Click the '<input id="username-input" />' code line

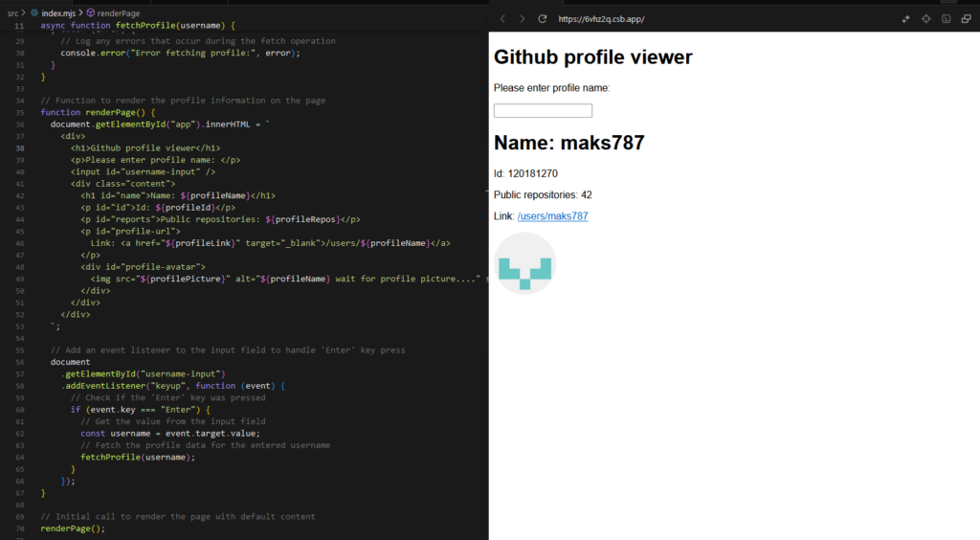(143, 172)
